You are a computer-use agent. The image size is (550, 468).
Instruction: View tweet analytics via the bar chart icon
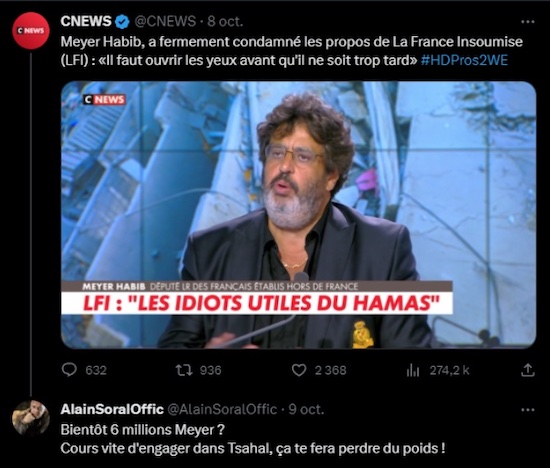[x=413, y=370]
